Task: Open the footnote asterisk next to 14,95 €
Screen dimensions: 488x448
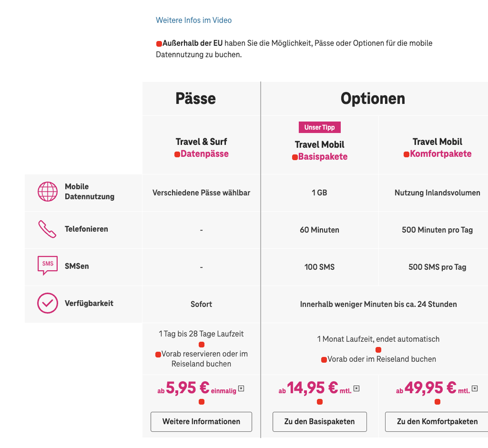Action: 357,388
